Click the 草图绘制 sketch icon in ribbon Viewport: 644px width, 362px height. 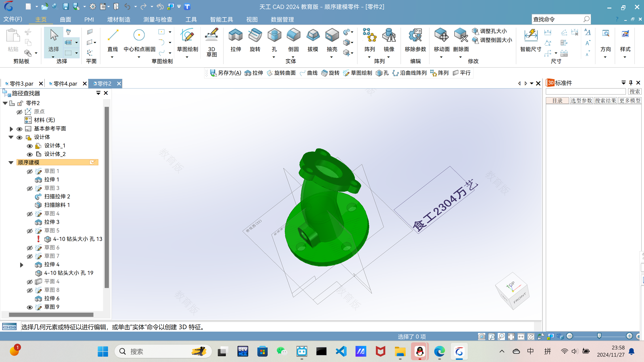point(188,40)
